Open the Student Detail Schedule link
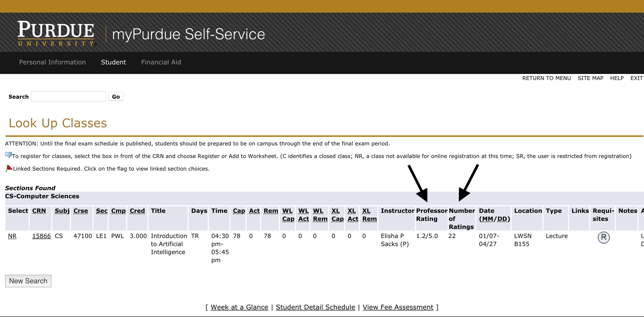Viewport: 644px width, 317px height. [315, 307]
